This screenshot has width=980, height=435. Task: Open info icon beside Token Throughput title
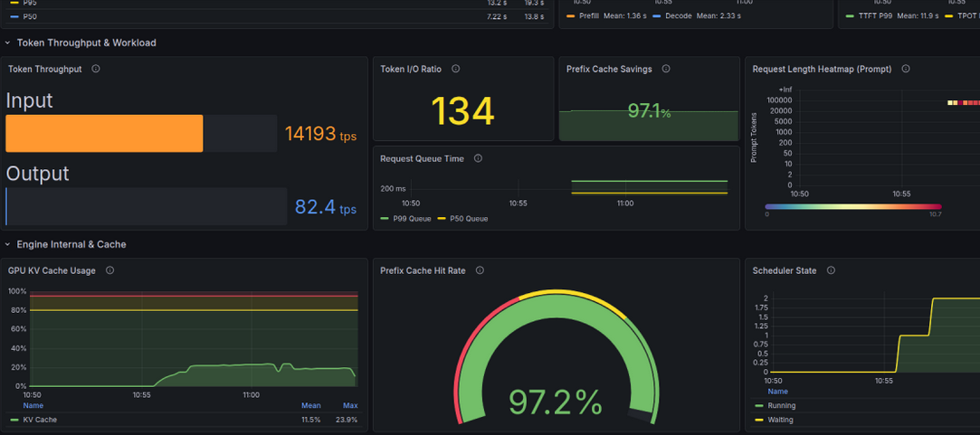[x=96, y=69]
